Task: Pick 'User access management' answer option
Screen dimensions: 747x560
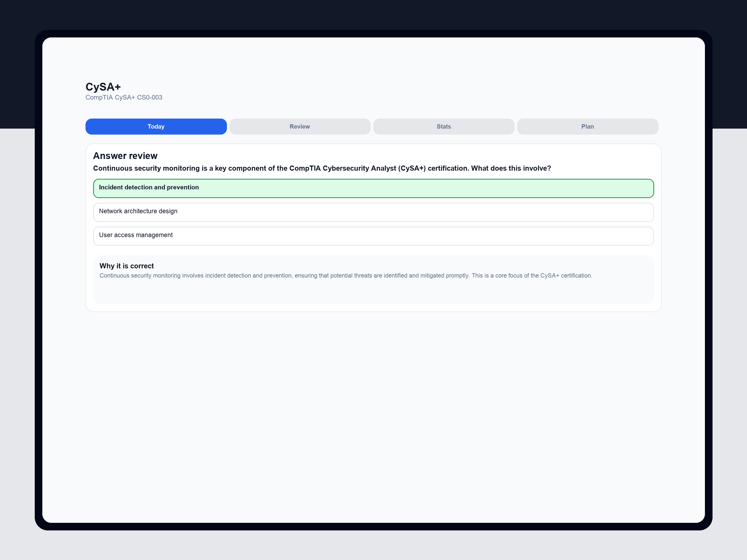Action: coord(373,236)
